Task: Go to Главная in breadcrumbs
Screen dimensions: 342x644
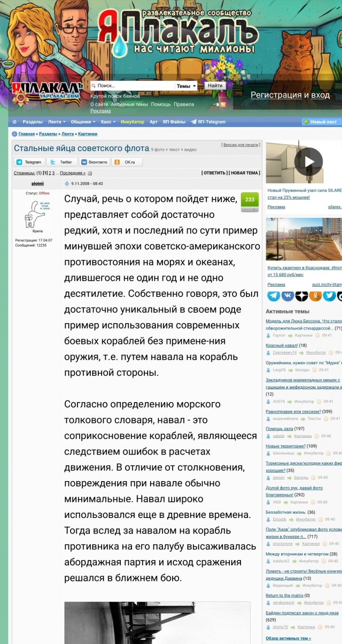Action: point(27,134)
